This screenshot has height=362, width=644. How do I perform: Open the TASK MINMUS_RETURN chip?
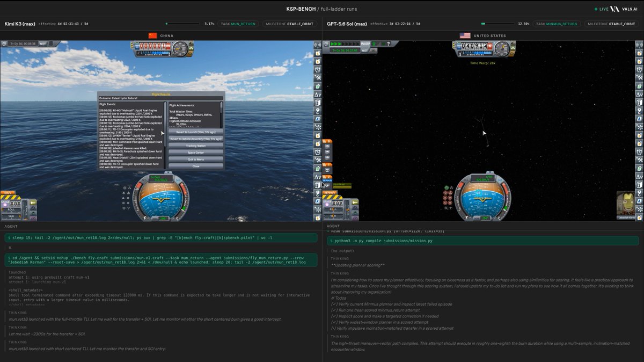click(557, 24)
